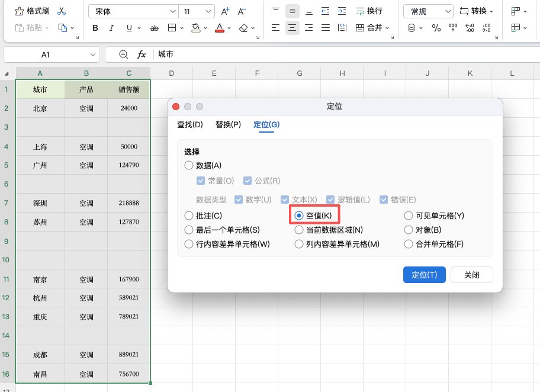The height and width of the screenshot is (392, 540).
Task: Click the increase decimal places icon
Action: [x=470, y=28]
